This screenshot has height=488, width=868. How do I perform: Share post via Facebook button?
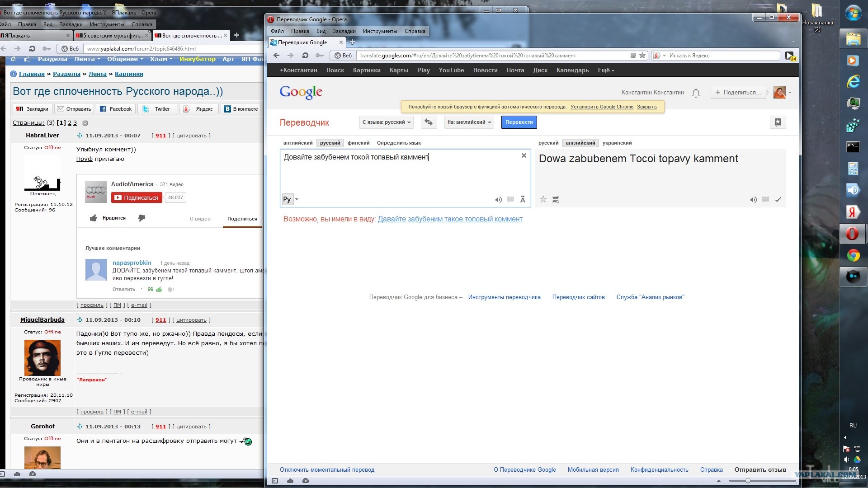tap(116, 109)
